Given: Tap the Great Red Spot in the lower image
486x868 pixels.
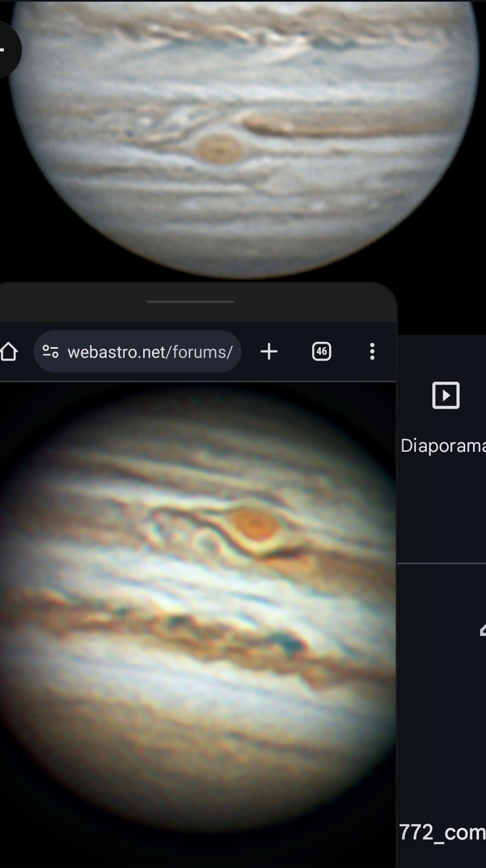Looking at the screenshot, I should pos(256,524).
